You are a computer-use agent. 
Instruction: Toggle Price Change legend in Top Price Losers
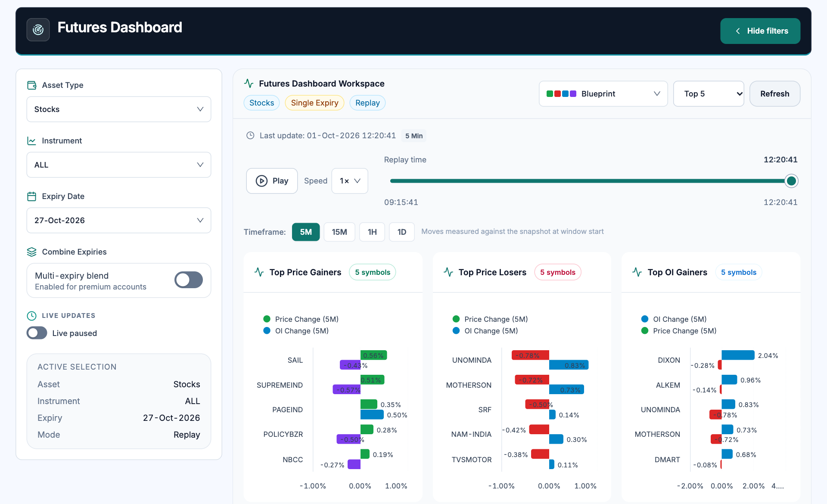tap(490, 319)
